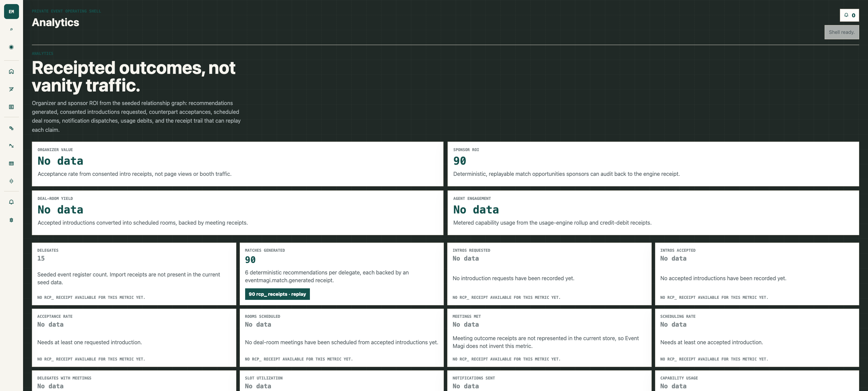Open notifications from sidebar bell icon

pos(11,202)
